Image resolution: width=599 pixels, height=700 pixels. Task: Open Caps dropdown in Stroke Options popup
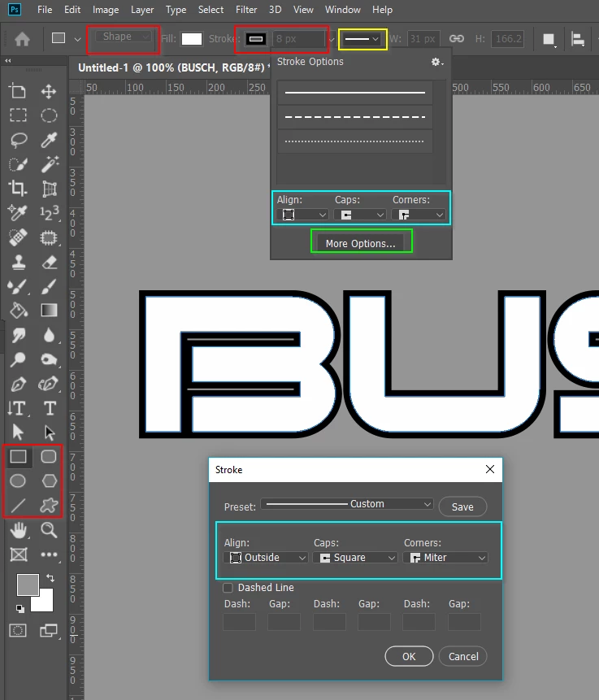point(360,215)
